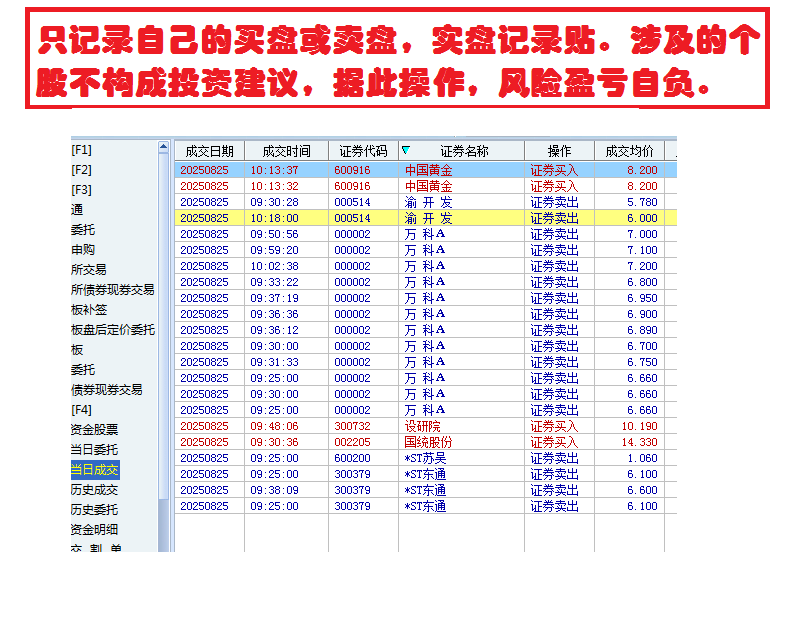Select the 万科A row at 09:59:20
Screen dimensions: 793x635
[425, 250]
